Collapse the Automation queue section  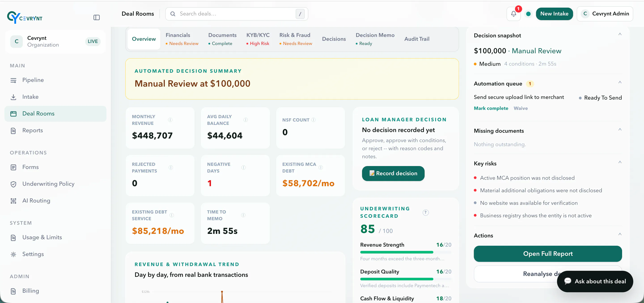click(620, 82)
